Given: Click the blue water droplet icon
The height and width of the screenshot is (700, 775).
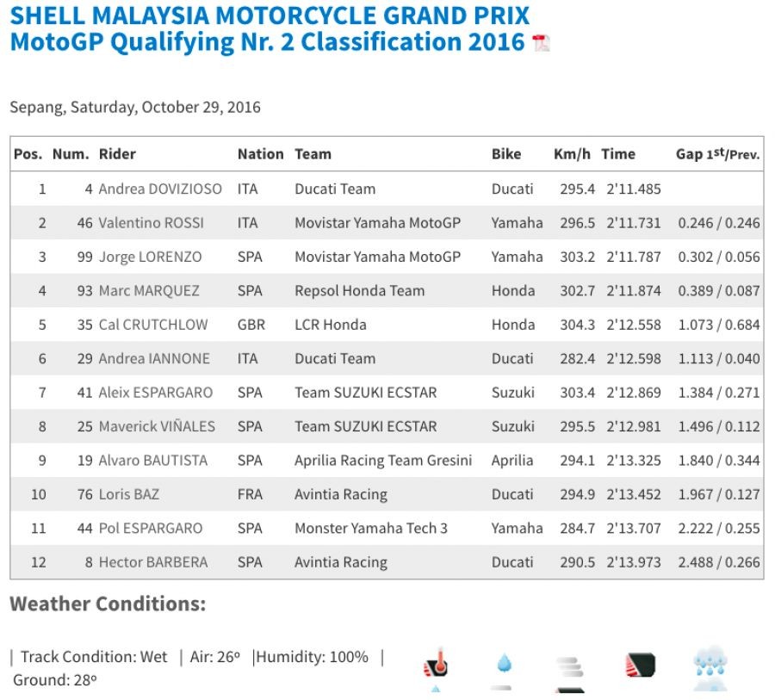Looking at the screenshot, I should tap(504, 663).
